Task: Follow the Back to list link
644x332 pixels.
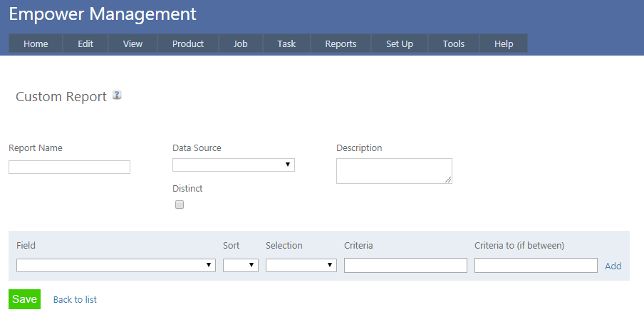Action: click(75, 300)
